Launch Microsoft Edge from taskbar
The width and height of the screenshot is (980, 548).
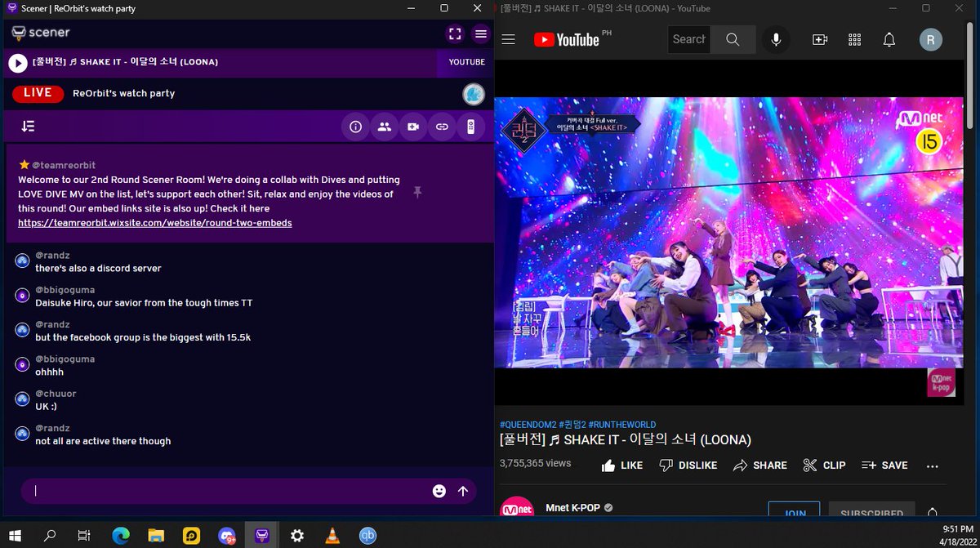click(121, 536)
